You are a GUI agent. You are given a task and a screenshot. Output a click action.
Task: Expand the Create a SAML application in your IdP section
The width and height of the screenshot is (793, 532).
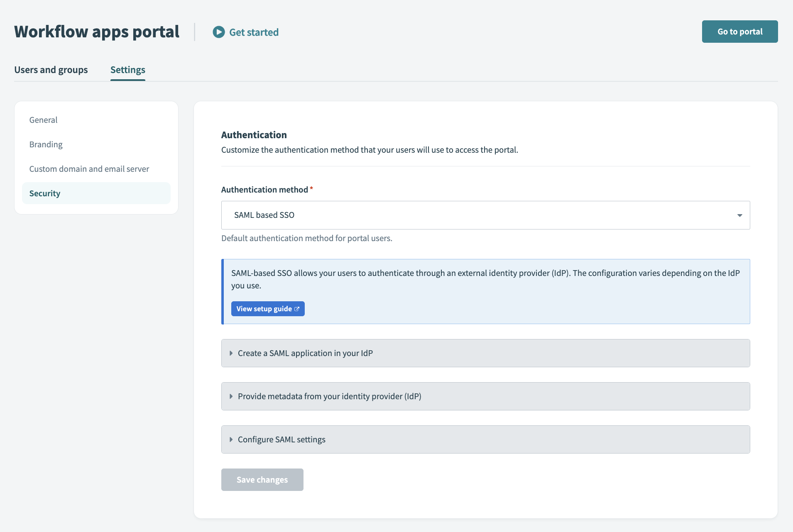(485, 353)
